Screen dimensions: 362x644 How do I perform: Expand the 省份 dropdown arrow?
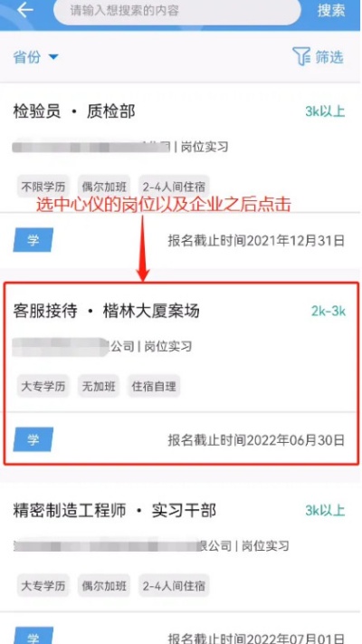coord(53,57)
